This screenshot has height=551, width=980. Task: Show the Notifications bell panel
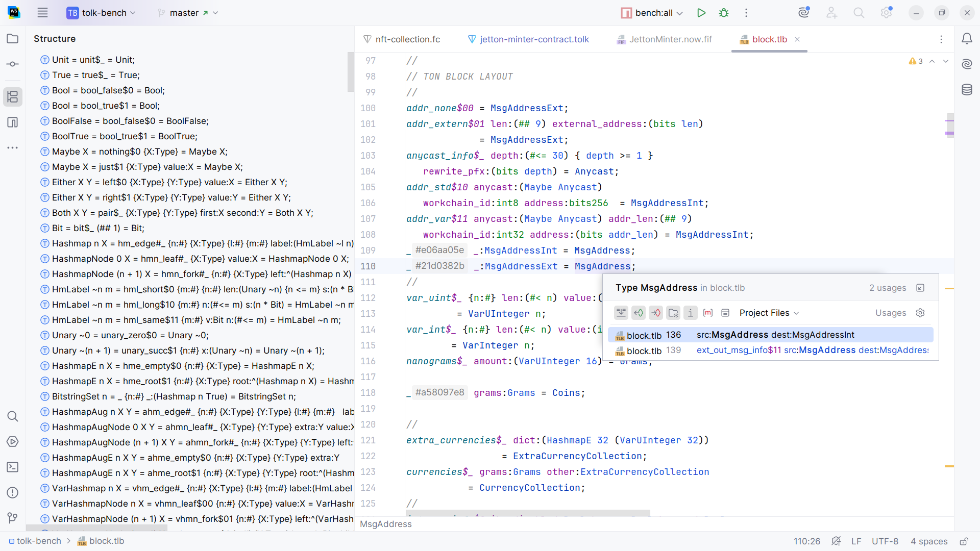pos(967,39)
